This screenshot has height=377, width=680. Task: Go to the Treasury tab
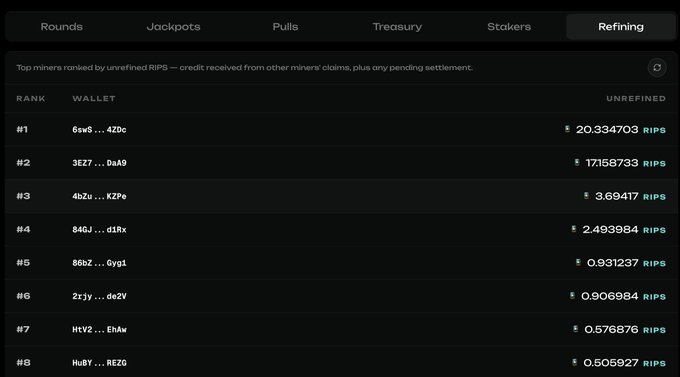[397, 26]
